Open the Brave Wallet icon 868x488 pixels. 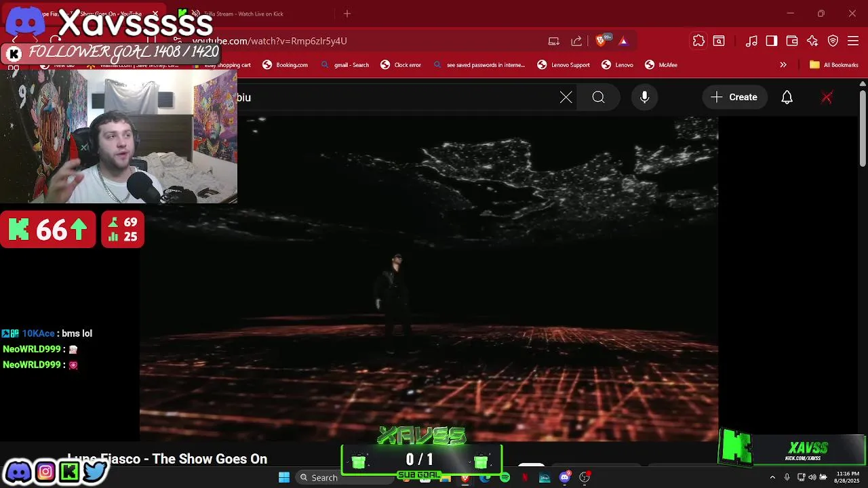[792, 41]
